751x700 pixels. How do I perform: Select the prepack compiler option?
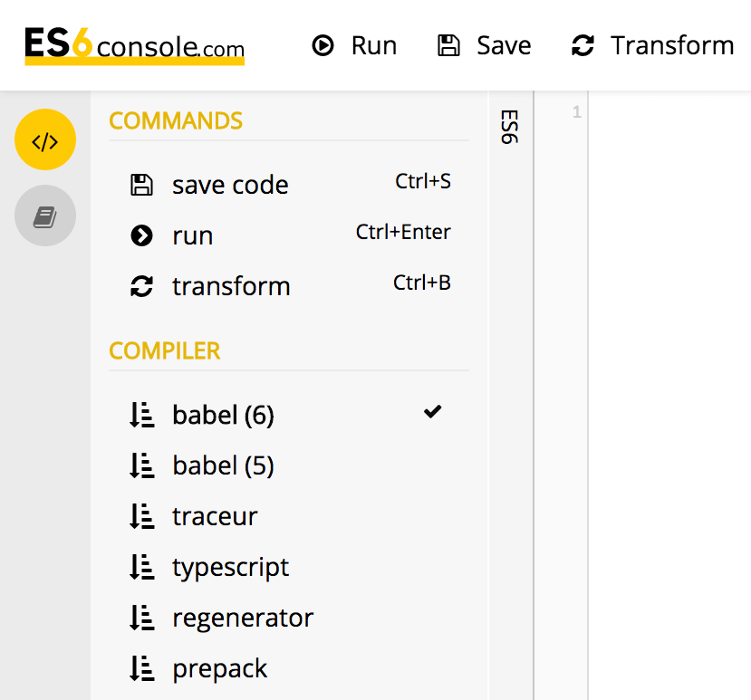click(219, 667)
